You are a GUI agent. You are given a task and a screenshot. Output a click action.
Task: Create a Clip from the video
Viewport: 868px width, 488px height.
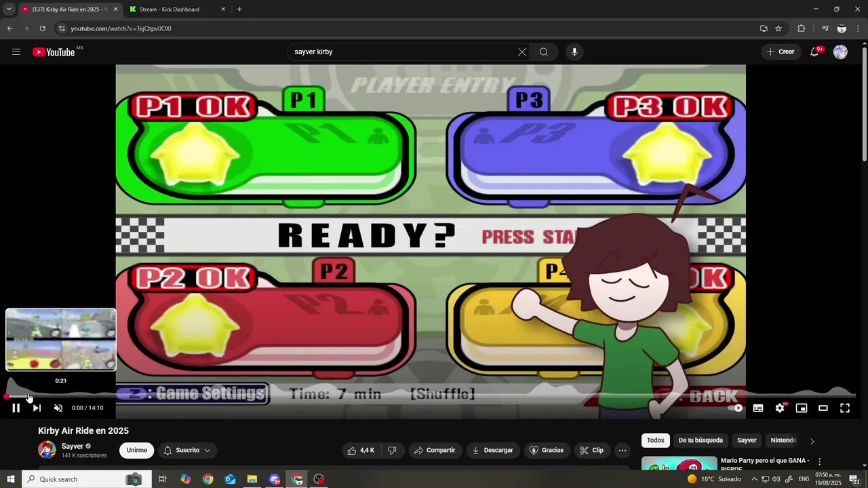click(591, 450)
